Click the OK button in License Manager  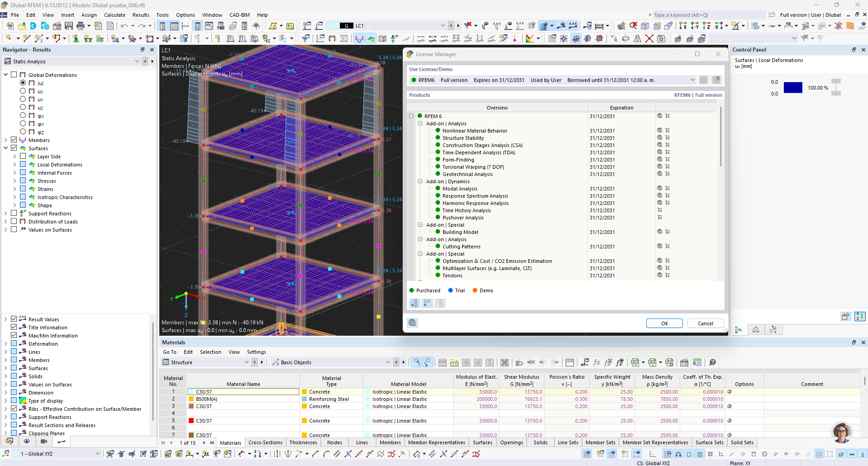[664, 323]
